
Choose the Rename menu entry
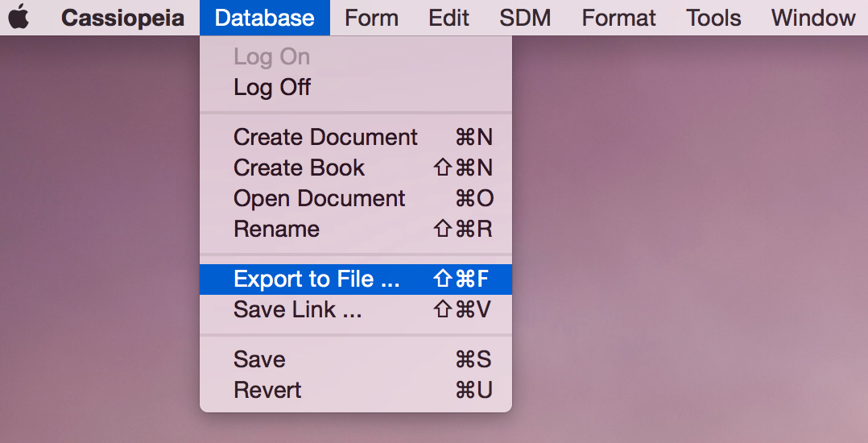click(355, 229)
